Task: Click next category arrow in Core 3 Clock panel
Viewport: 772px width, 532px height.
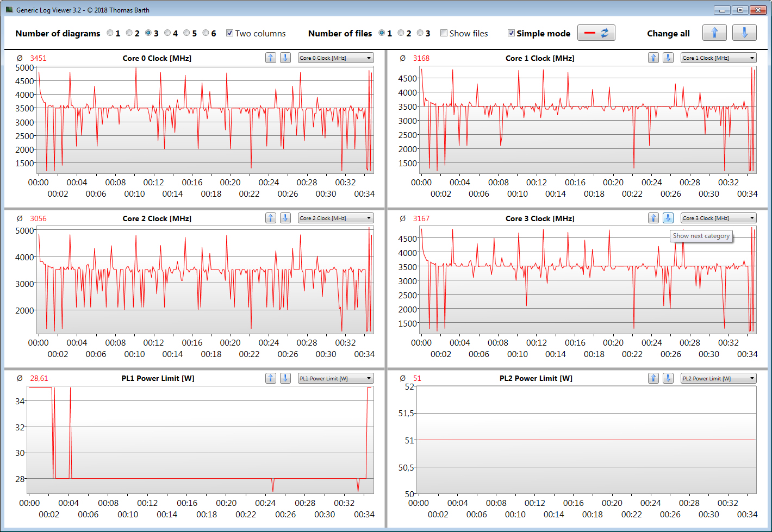Action: click(x=668, y=218)
